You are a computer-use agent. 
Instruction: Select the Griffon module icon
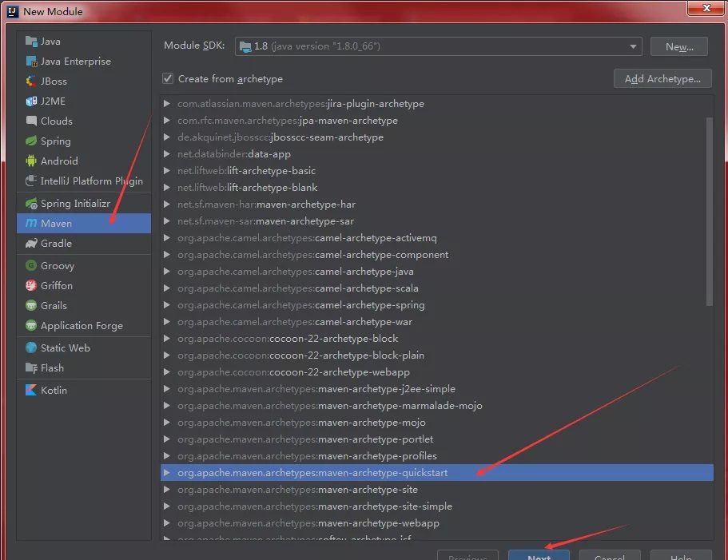31,285
